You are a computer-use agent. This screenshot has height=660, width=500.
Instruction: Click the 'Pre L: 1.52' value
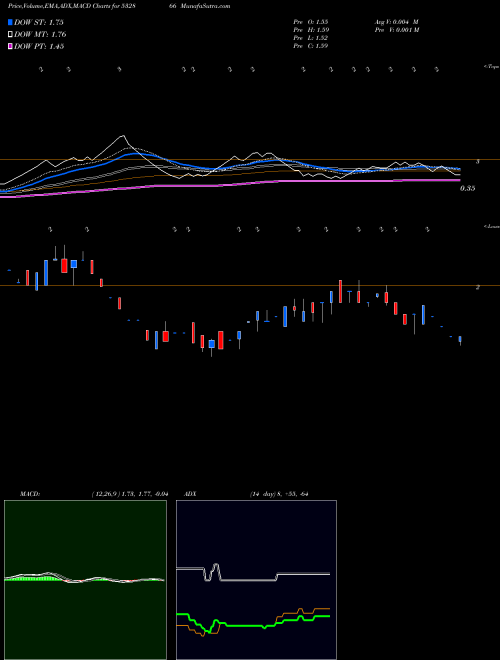click(x=311, y=38)
